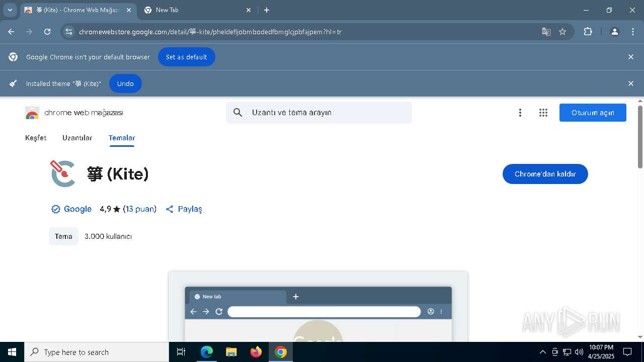Click Set as default button

pos(186,57)
